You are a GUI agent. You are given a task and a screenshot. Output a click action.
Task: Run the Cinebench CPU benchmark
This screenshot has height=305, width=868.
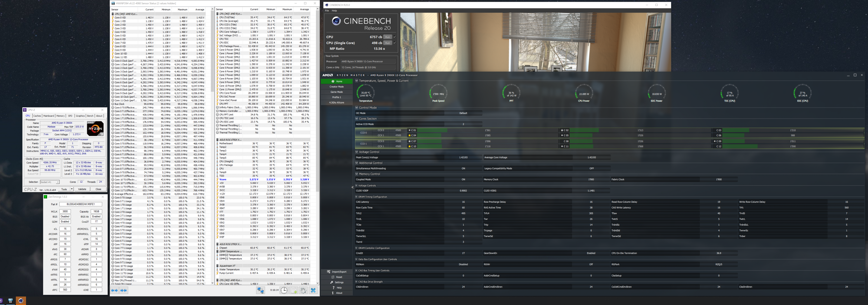pyautogui.click(x=387, y=37)
